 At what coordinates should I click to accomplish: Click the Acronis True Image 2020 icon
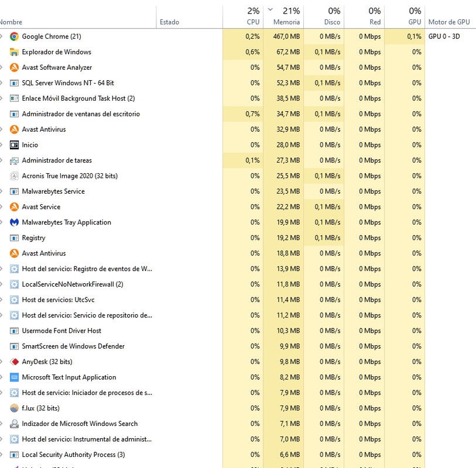coord(14,176)
